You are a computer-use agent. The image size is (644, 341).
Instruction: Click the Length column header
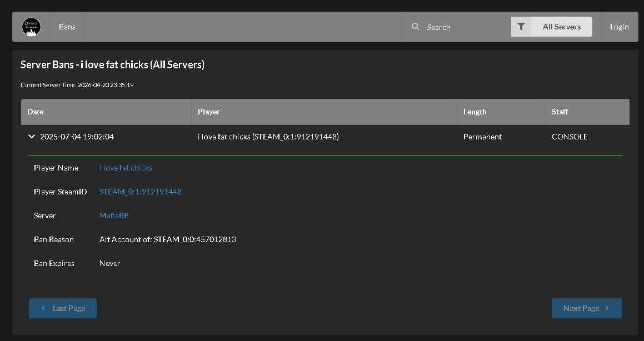475,112
